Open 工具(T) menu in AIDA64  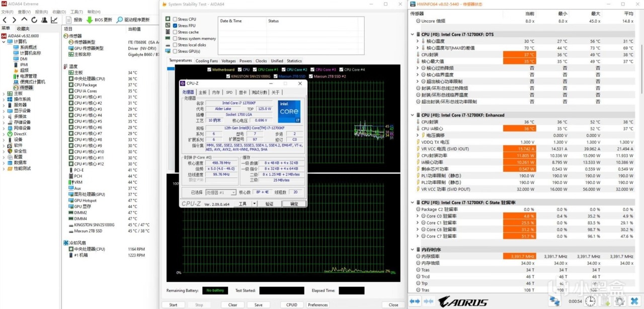77,12
